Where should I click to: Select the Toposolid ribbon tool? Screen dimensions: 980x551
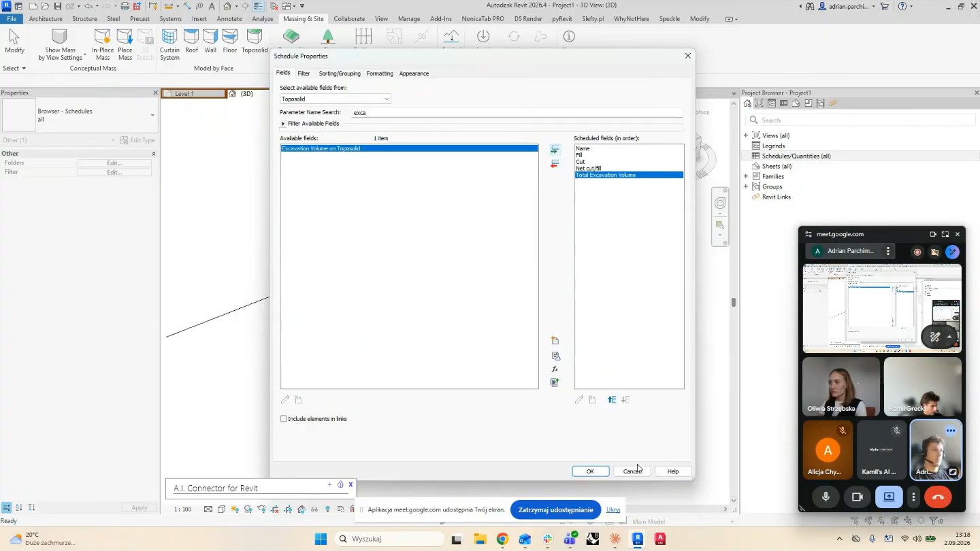255,41
